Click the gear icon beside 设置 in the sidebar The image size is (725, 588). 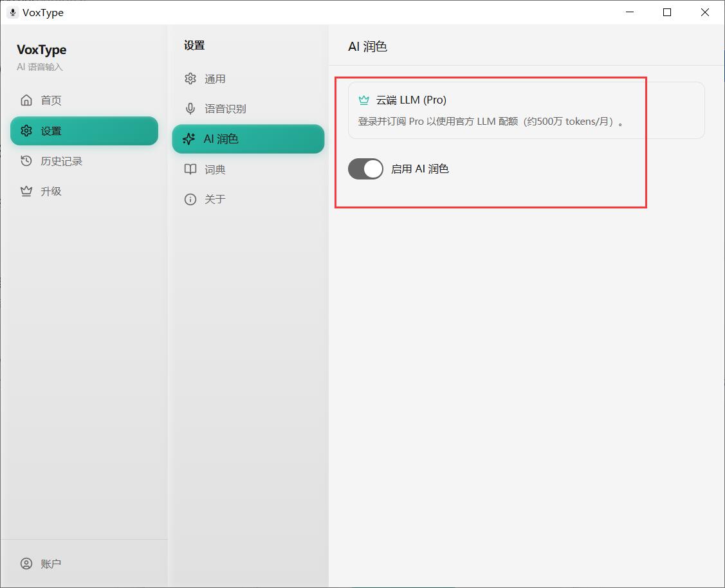(x=26, y=131)
